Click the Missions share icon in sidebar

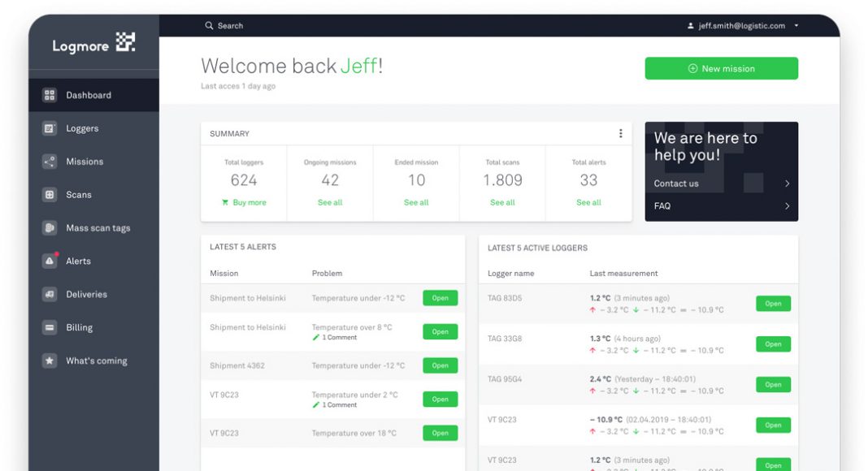tap(50, 162)
